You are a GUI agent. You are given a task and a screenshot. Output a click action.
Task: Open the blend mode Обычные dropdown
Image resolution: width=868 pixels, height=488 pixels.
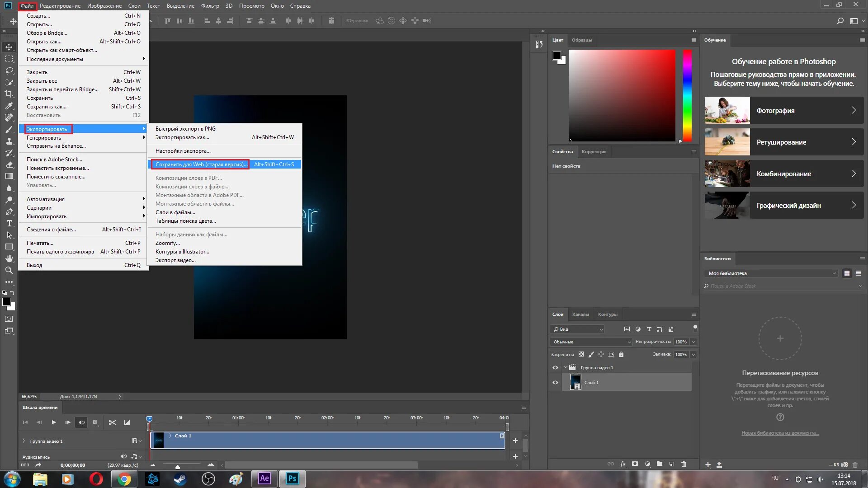(x=591, y=342)
